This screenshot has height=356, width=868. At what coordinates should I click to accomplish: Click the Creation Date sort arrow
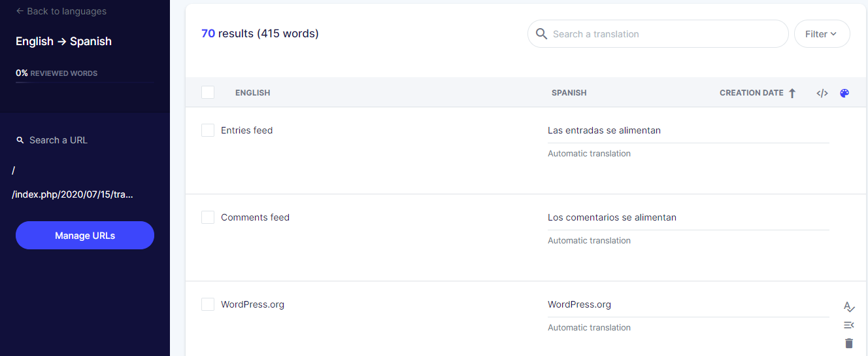tap(792, 93)
